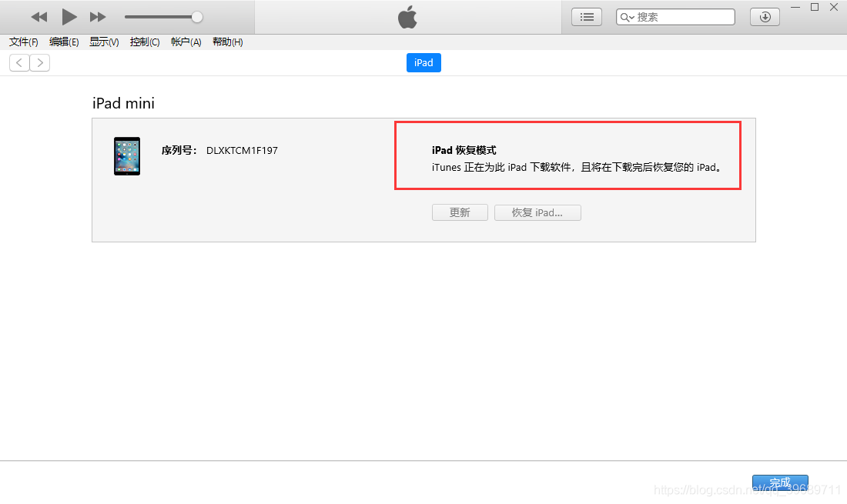Maximize the iTunes window
This screenshot has width=847, height=504.
click(x=815, y=7)
